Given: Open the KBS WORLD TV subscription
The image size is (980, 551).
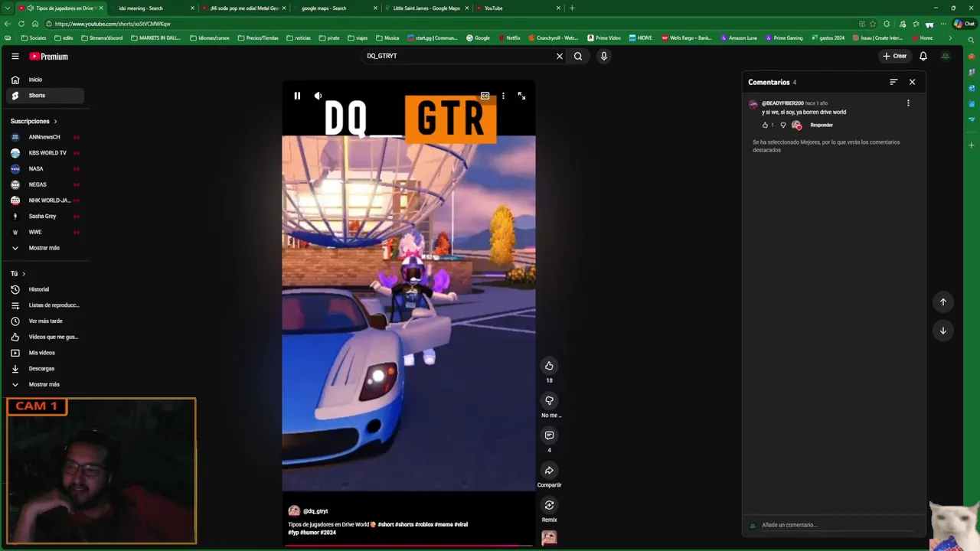Looking at the screenshot, I should pyautogui.click(x=45, y=153).
